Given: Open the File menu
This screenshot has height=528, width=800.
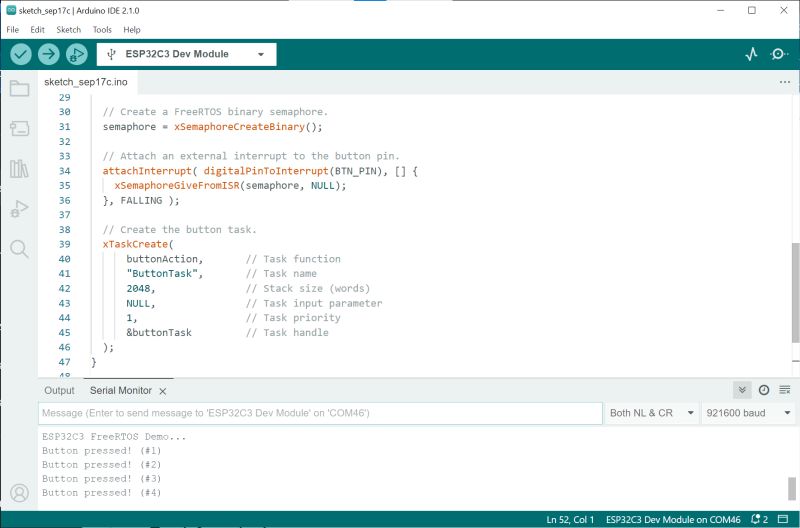Looking at the screenshot, I should click(13, 30).
